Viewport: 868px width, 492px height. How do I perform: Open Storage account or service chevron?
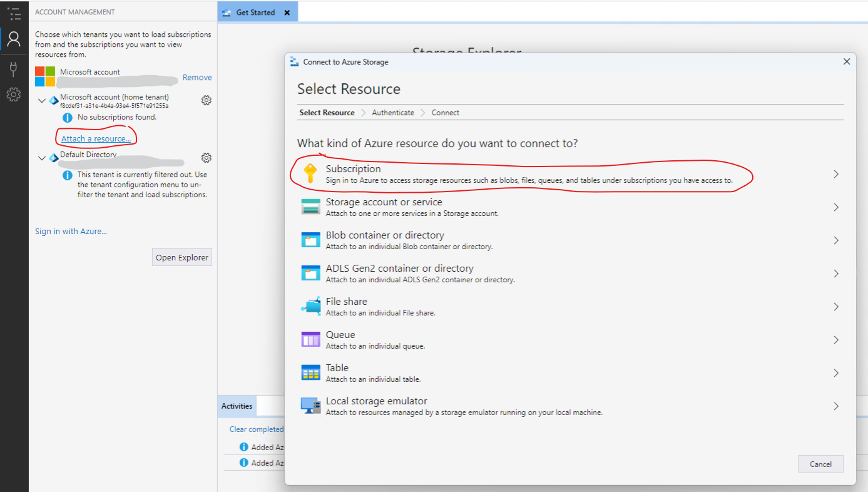(836, 207)
